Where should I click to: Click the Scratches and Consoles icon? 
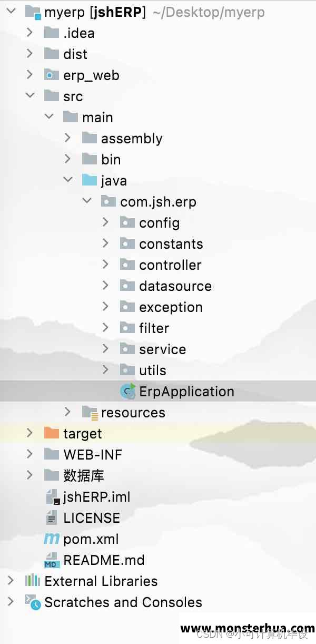33,602
